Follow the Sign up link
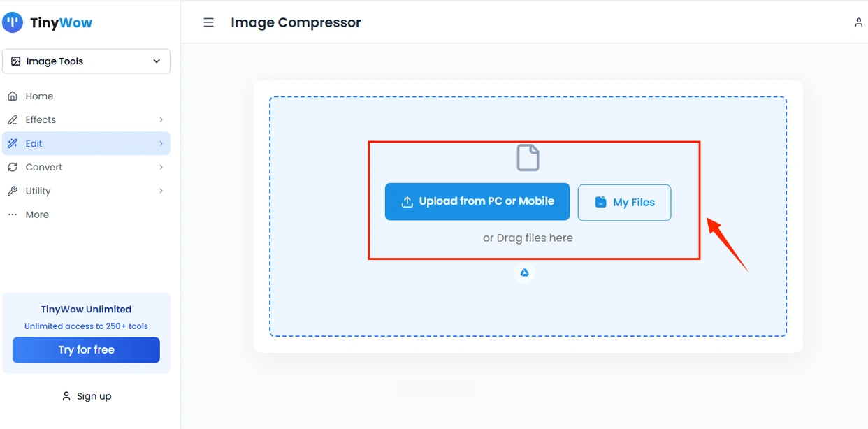868x429 pixels. point(87,396)
